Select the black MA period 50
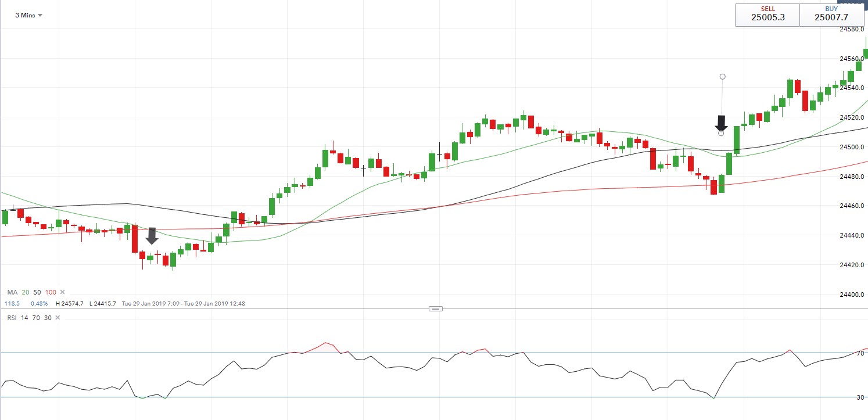This screenshot has height=420, width=868. click(x=37, y=292)
